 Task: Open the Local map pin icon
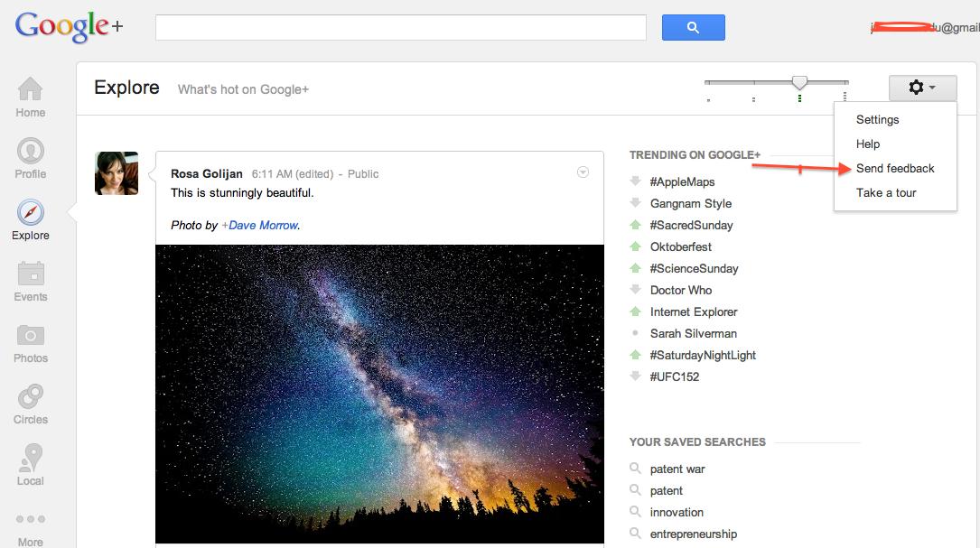(30, 458)
